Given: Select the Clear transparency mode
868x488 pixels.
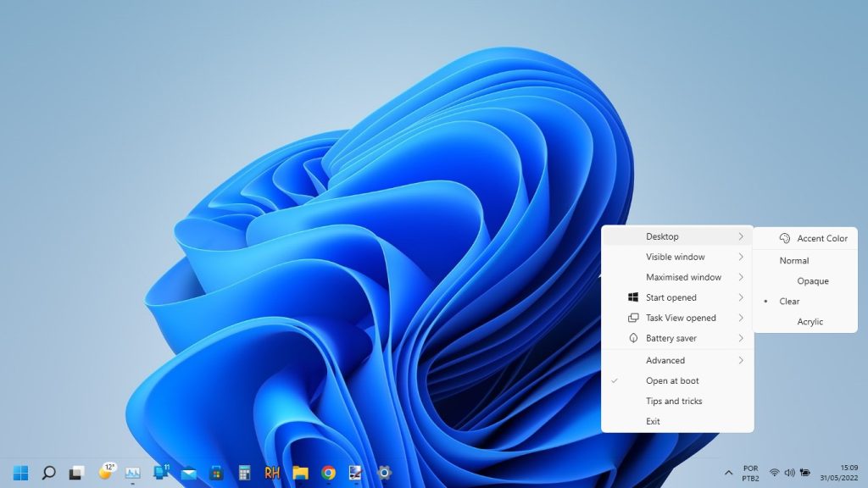Looking at the screenshot, I should pos(790,301).
